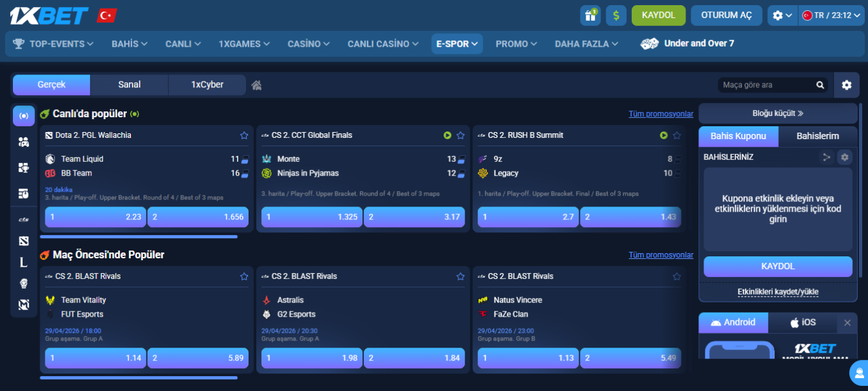The width and height of the screenshot is (868, 391).
Task: Favorite the Astralis vs G2 Esports match
Action: 460,276
